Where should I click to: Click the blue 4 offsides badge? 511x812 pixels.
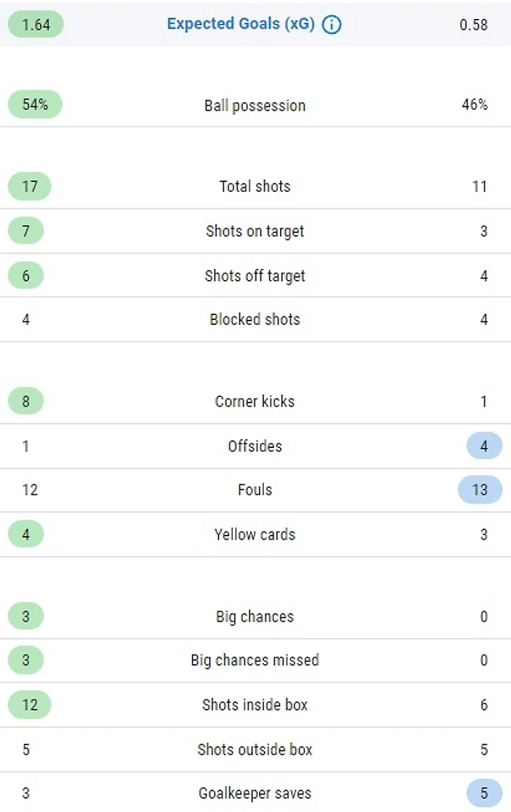click(484, 446)
